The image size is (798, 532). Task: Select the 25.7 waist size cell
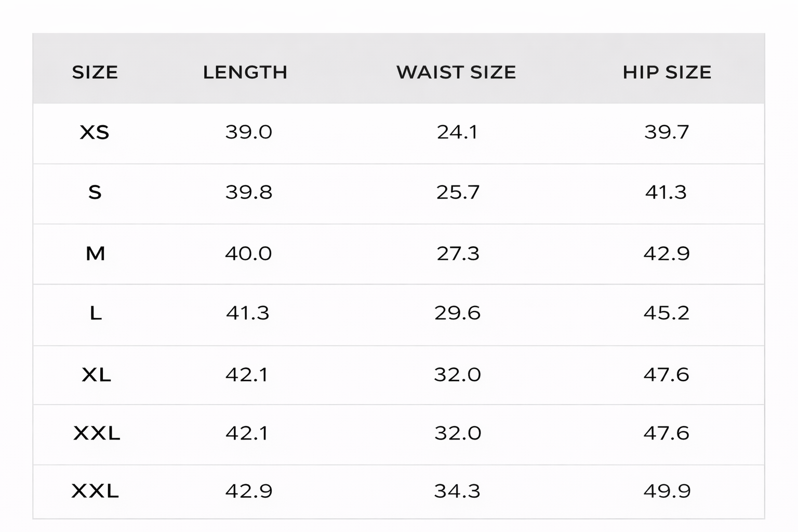(x=458, y=193)
